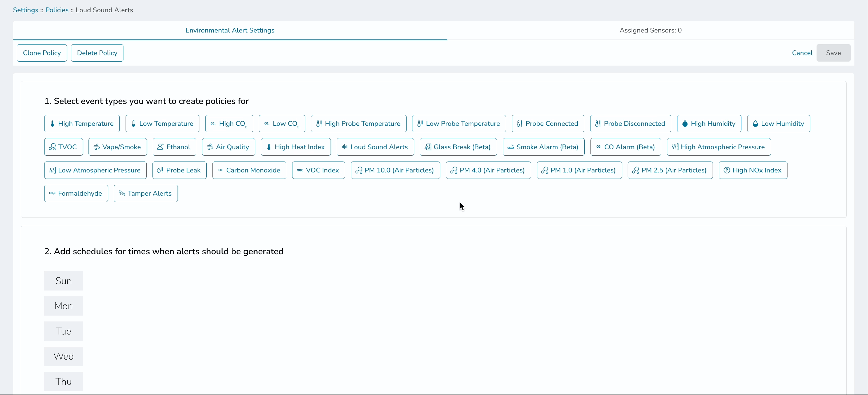Open Environmental Alert Settings tab
This screenshot has height=395, width=868.
click(x=230, y=30)
